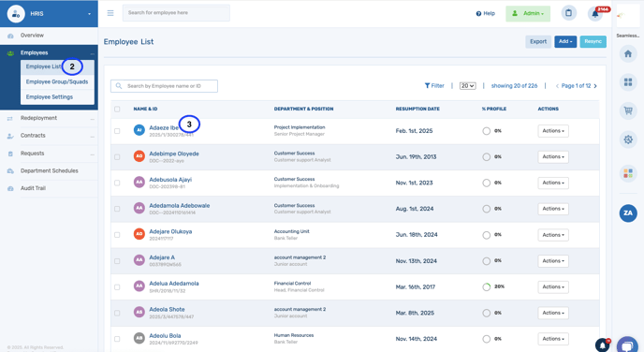Image resolution: width=644 pixels, height=352 pixels.
Task: Expand the Requests sidebar menu
Action: [x=49, y=154]
